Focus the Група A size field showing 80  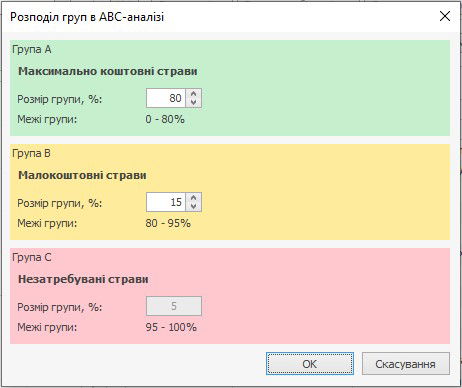[x=166, y=98]
